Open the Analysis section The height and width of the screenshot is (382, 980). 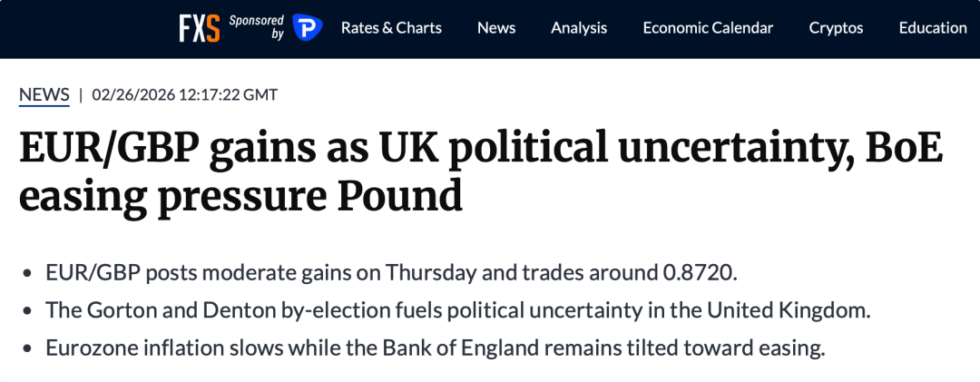[x=579, y=28]
